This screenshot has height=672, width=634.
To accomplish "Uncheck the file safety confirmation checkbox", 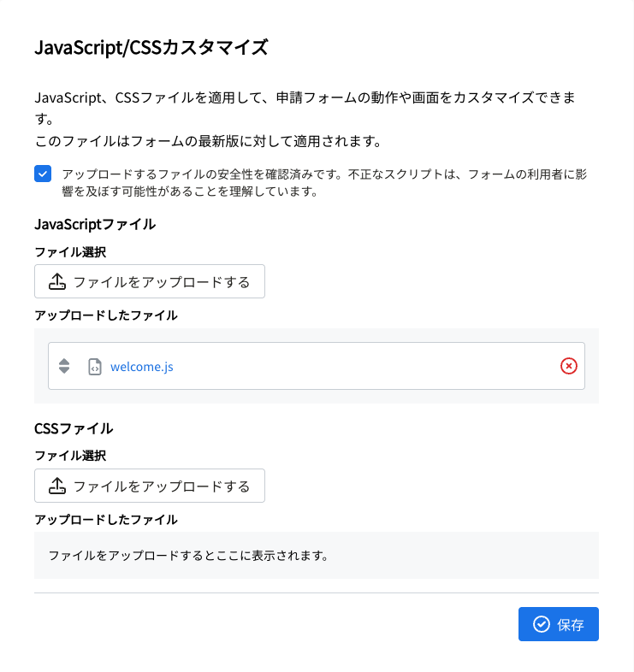I will pos(43,174).
